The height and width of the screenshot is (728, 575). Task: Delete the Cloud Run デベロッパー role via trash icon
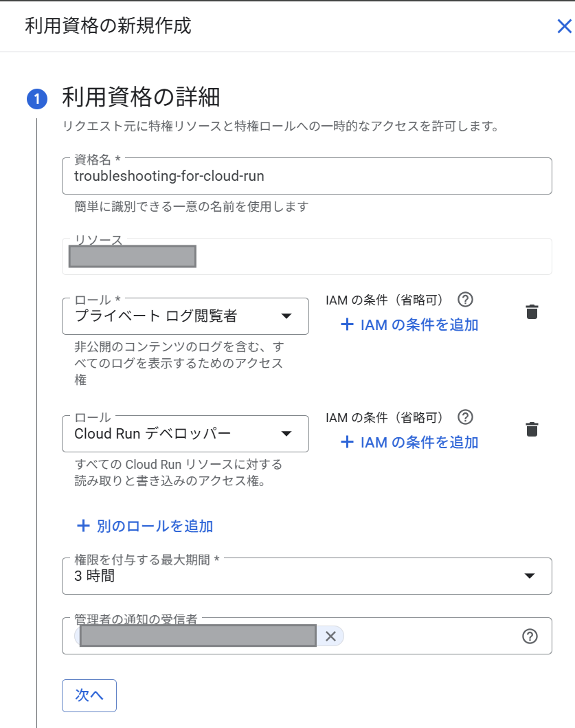[532, 429]
